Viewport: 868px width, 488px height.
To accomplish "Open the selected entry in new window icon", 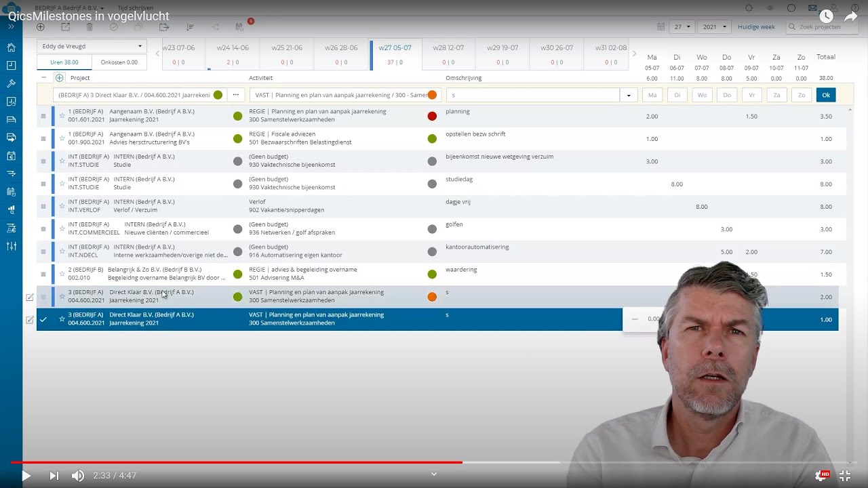I will (65, 27).
